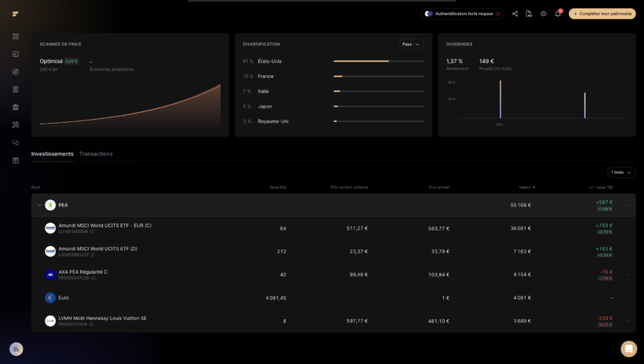Image resolution: width=644 pixels, height=364 pixels.
Task: Click Authentification forte requise pill
Action: click(462, 14)
